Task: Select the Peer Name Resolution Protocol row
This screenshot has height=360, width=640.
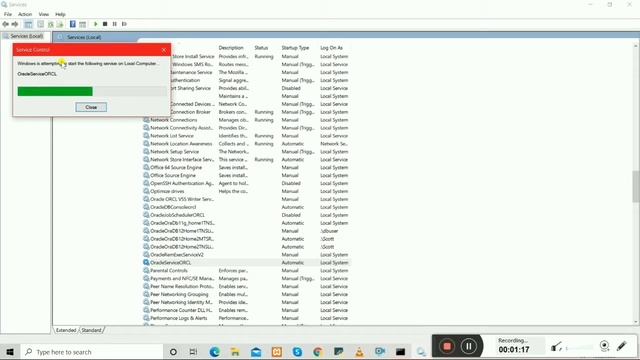Action: click(247, 286)
